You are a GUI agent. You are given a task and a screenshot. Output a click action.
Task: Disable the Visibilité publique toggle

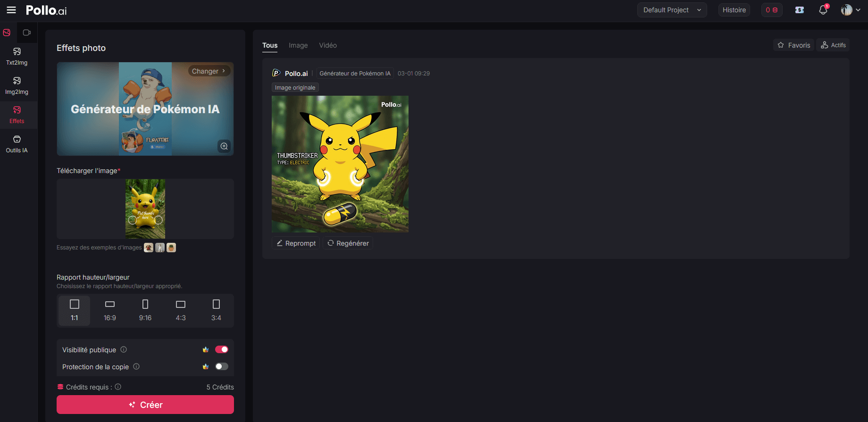221,349
